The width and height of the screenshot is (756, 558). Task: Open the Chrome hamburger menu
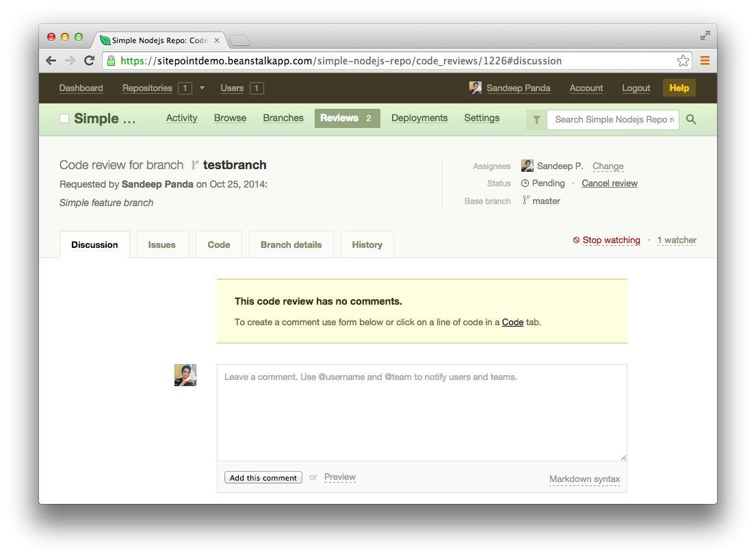(705, 61)
